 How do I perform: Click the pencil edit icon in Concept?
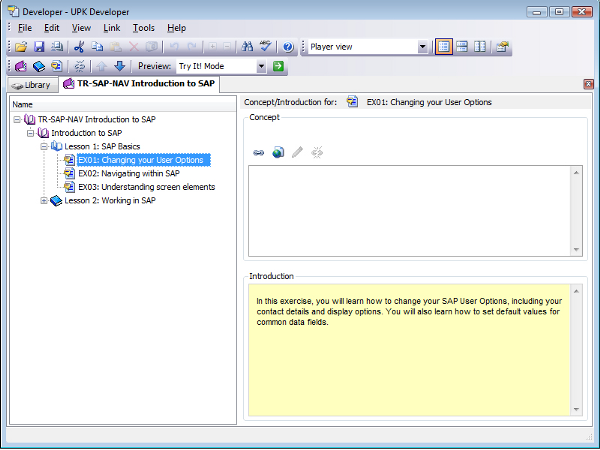297,153
